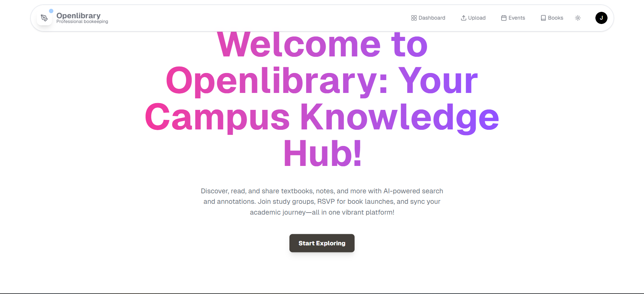The width and height of the screenshot is (644, 294).
Task: Click the word Hub! in the heading
Action: click(x=322, y=153)
